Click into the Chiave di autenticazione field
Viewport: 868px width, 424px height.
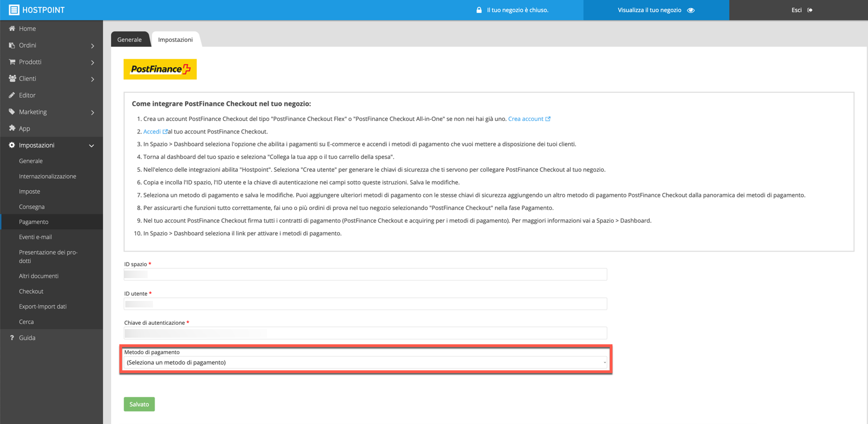(x=366, y=333)
